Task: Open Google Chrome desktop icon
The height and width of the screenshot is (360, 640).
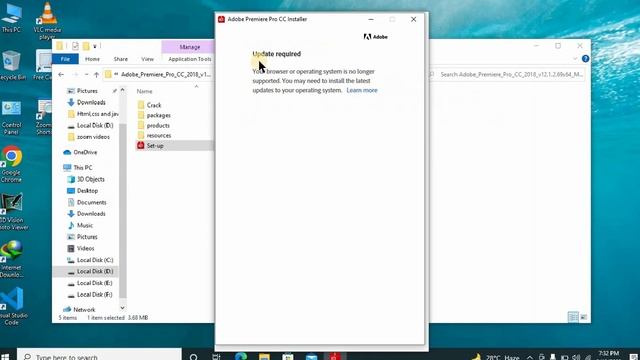Action: coord(11,164)
